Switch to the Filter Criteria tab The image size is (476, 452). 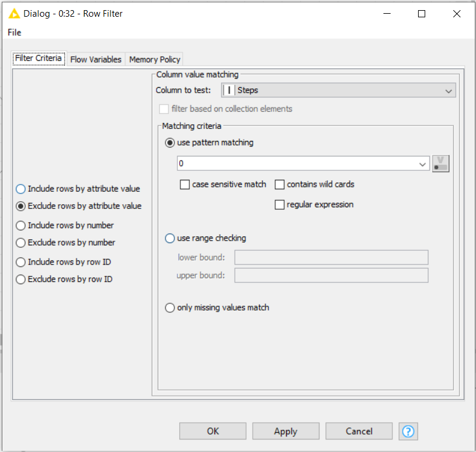[39, 58]
